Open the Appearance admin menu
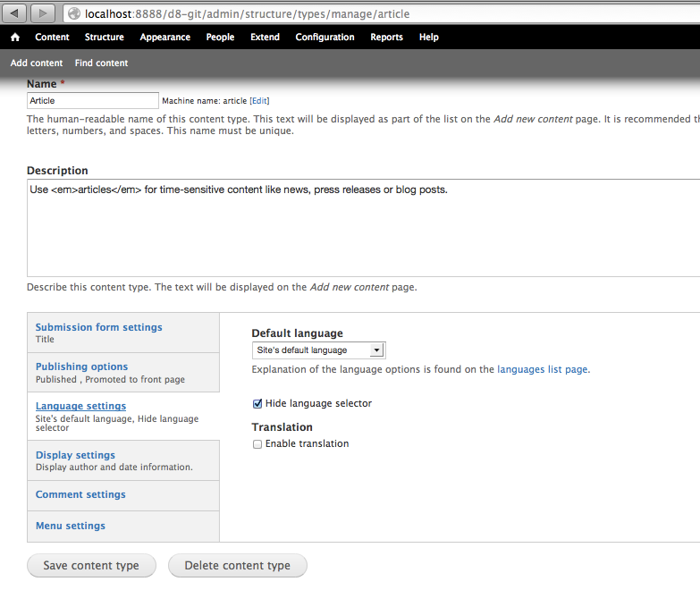Image resolution: width=700 pixels, height=590 pixels. coord(164,38)
